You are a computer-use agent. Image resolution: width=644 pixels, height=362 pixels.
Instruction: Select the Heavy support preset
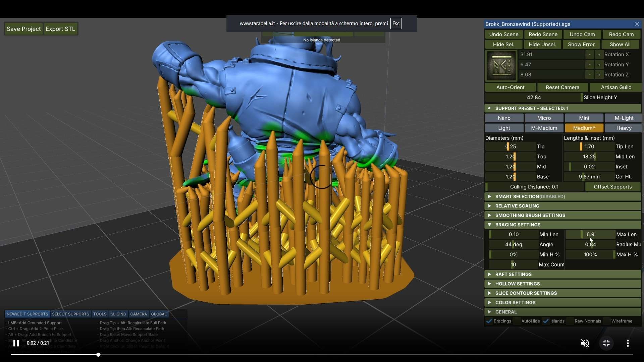(624, 128)
